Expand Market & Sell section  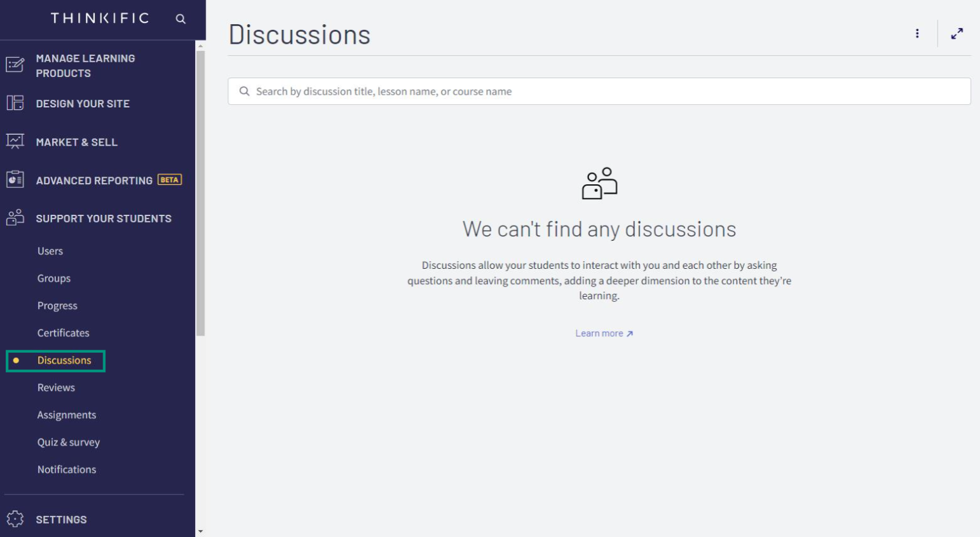click(76, 142)
